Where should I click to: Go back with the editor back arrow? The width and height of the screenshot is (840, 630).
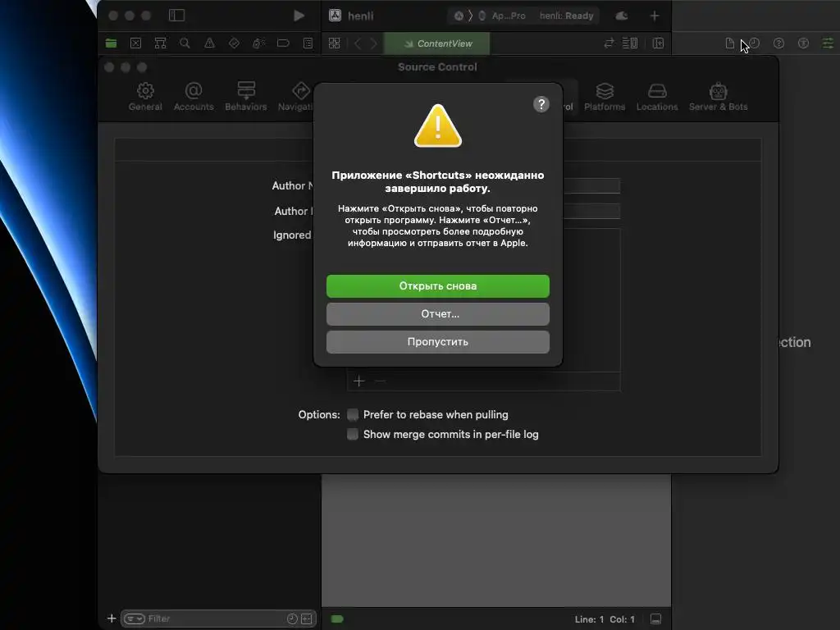click(358, 43)
